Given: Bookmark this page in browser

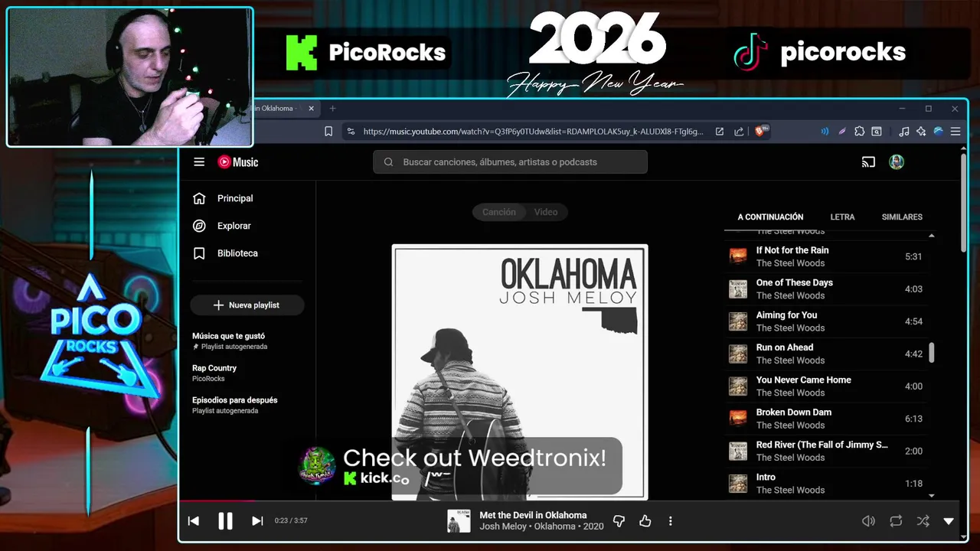Looking at the screenshot, I should click(x=328, y=132).
